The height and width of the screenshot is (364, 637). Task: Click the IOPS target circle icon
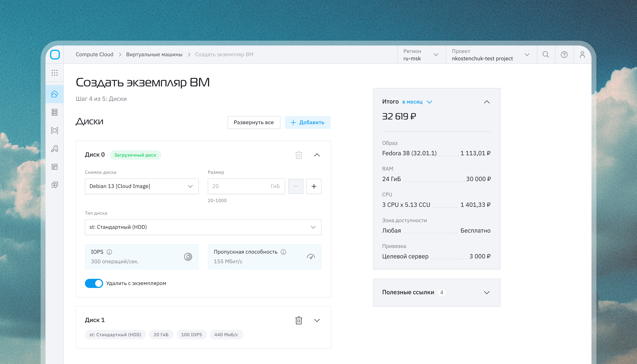click(x=188, y=257)
